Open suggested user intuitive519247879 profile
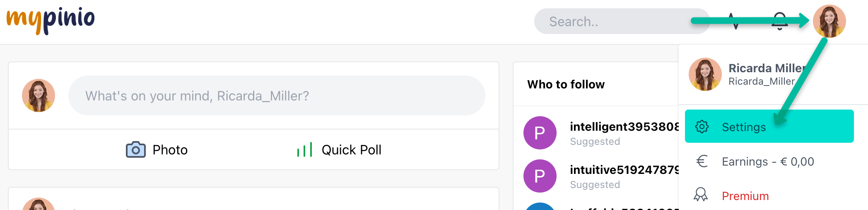The width and height of the screenshot is (868, 210). click(x=624, y=169)
